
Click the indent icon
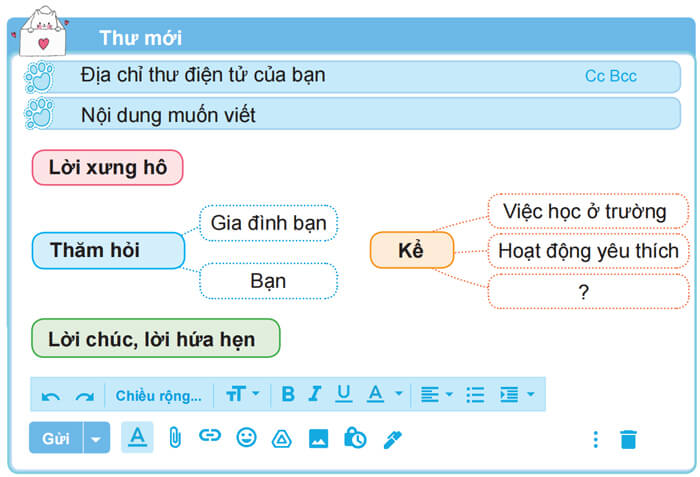coord(509,395)
